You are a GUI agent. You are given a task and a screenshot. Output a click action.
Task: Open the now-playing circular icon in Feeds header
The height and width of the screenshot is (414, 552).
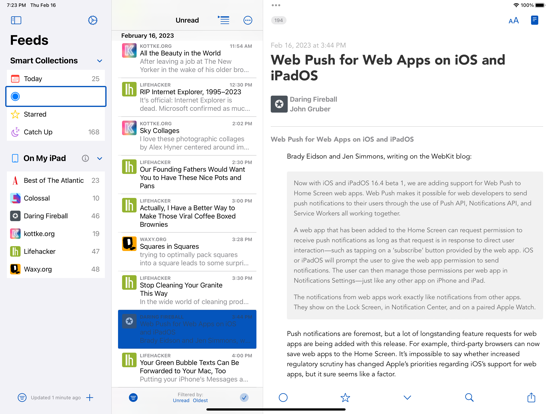(x=93, y=20)
